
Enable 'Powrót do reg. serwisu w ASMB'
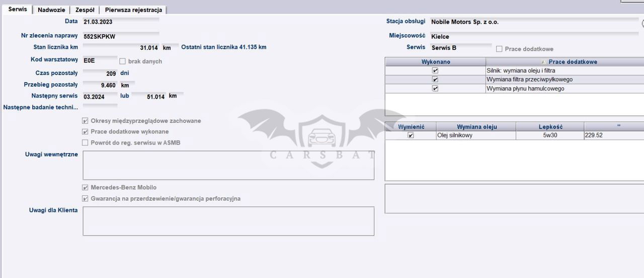pos(85,143)
